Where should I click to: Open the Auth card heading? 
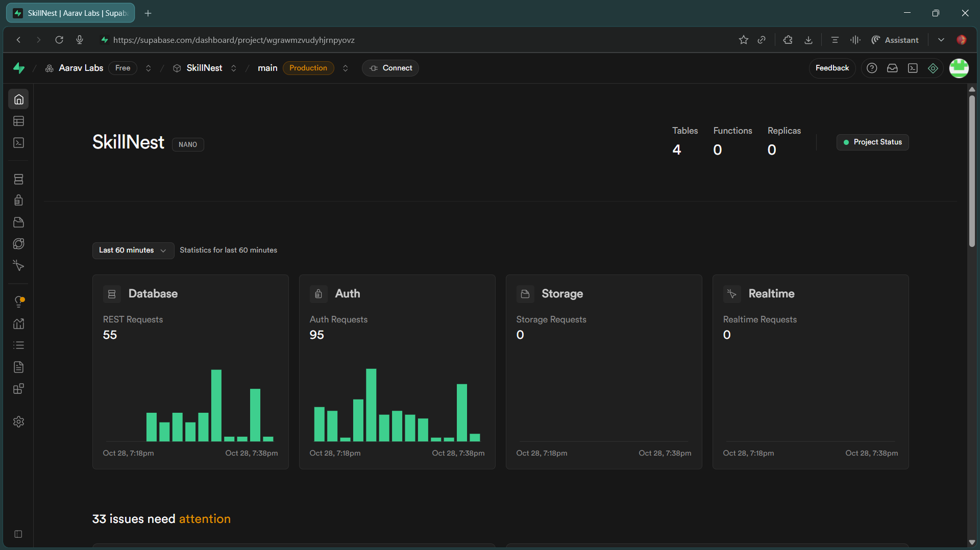[x=348, y=294]
